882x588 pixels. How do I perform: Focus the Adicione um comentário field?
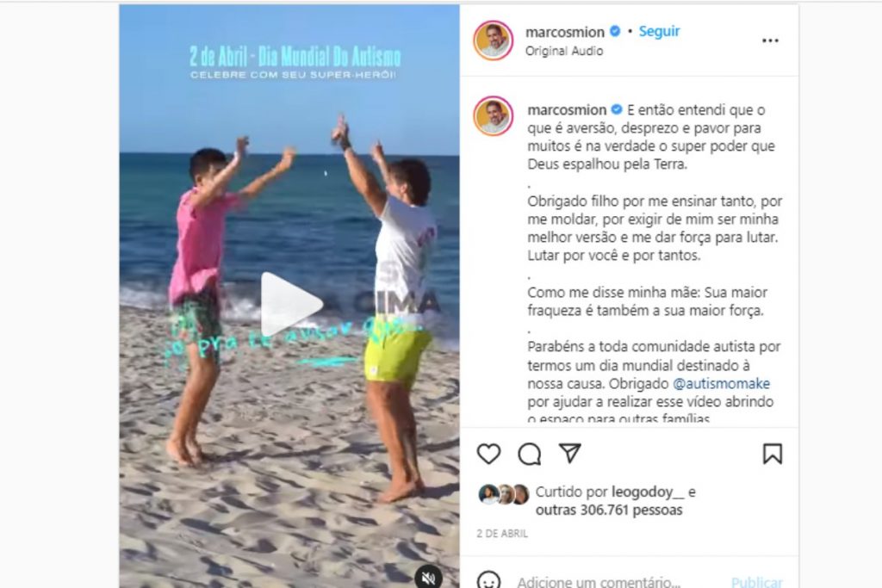(599, 581)
